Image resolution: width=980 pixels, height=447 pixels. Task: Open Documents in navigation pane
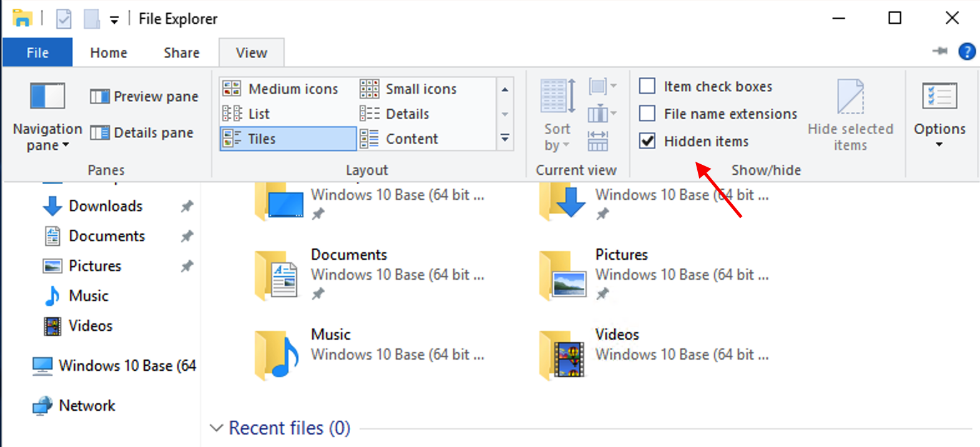coord(107,236)
